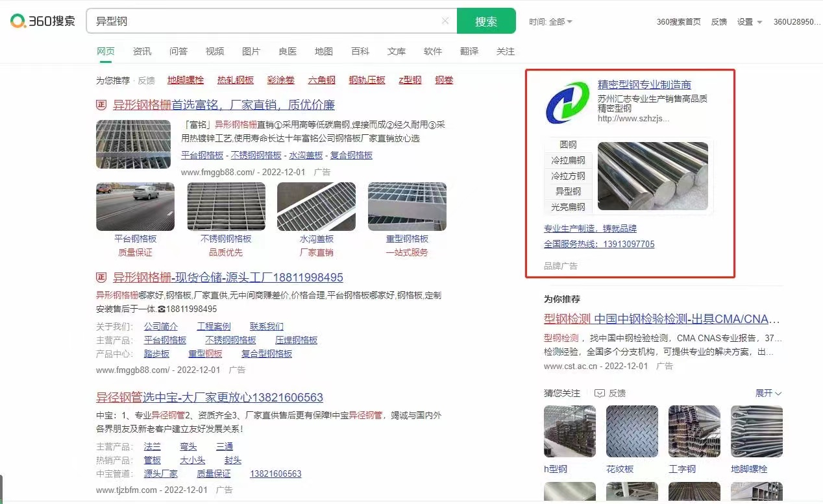
Task: Click the 反馈 link in top bar
Action: click(719, 21)
